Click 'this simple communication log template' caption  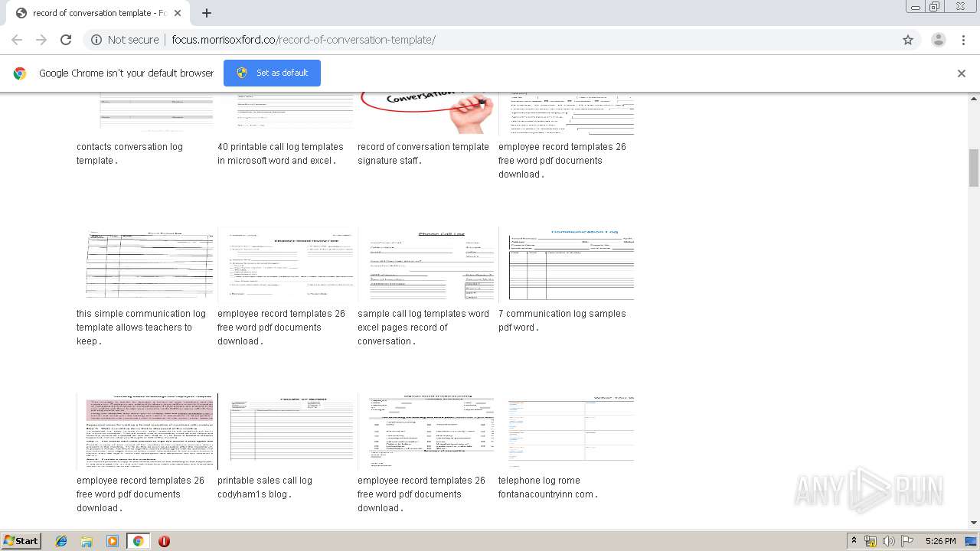point(141,328)
